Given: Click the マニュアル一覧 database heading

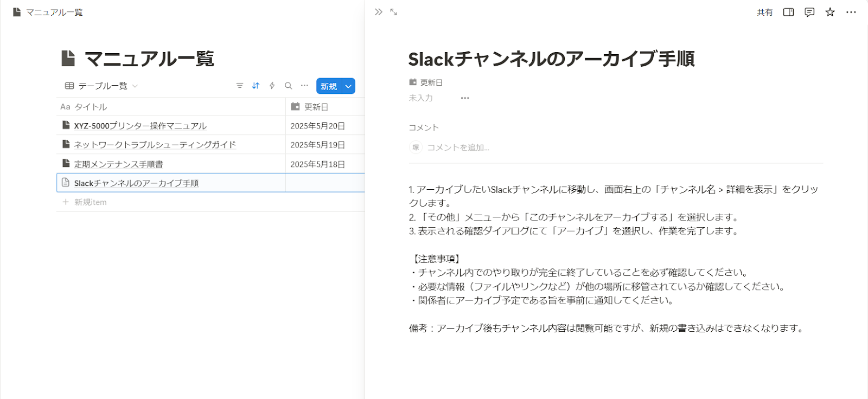Looking at the screenshot, I should click(x=149, y=59).
